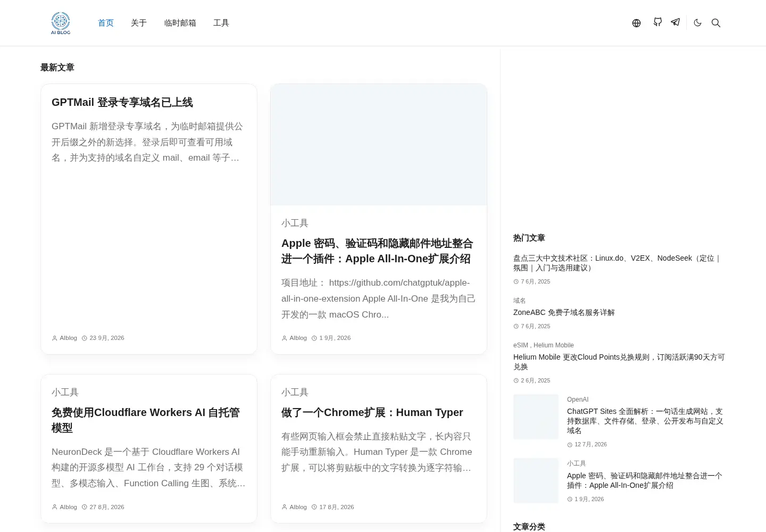Click 小工具 category on the Human Typer card

coord(295,392)
